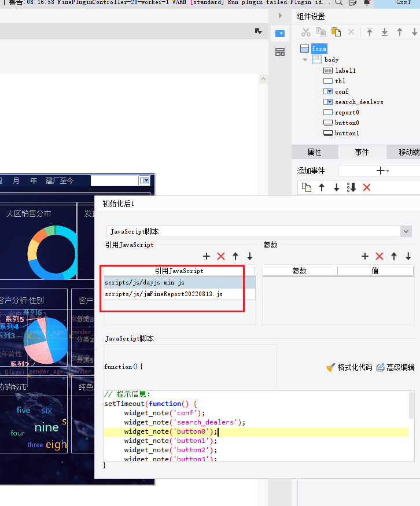The height and width of the screenshot is (506, 420).
Task: Collapse the body node in the component tree
Action: click(x=305, y=60)
